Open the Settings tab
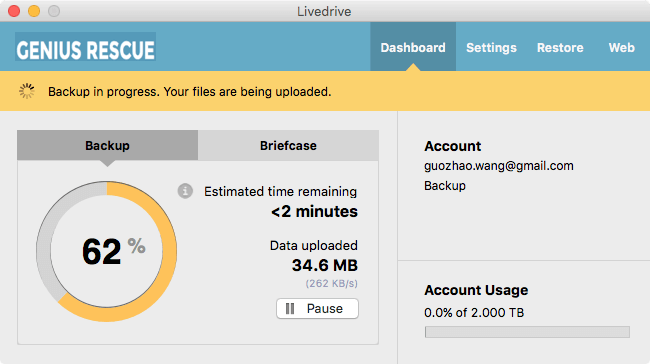This screenshot has width=650, height=364. pos(491,47)
